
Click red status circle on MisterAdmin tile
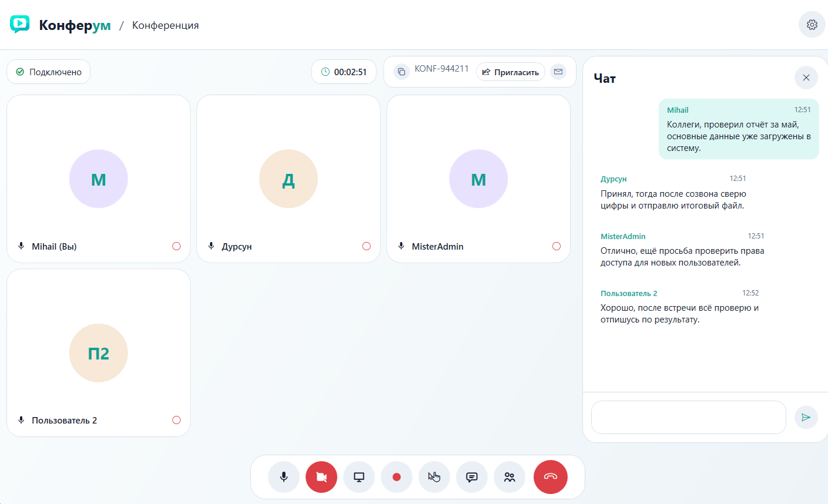[557, 246]
